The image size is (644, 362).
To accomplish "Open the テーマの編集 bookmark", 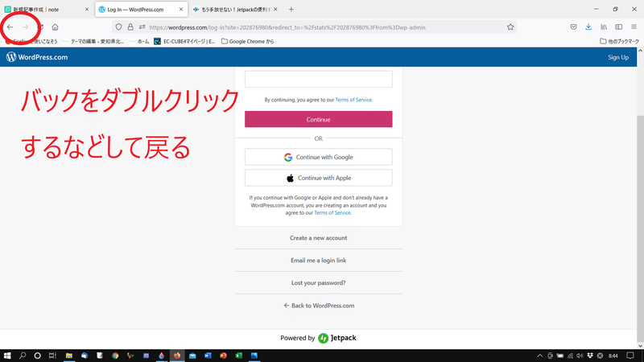I will [93, 42].
